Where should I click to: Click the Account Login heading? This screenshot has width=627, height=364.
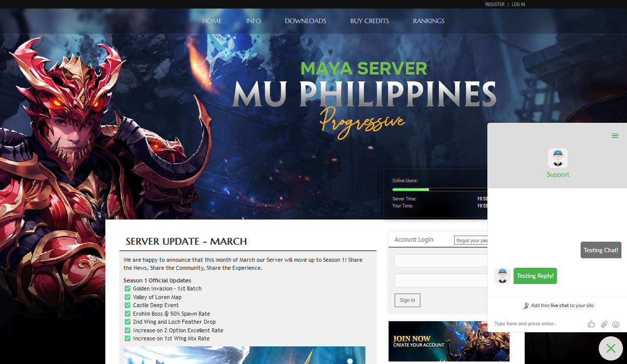pos(414,240)
